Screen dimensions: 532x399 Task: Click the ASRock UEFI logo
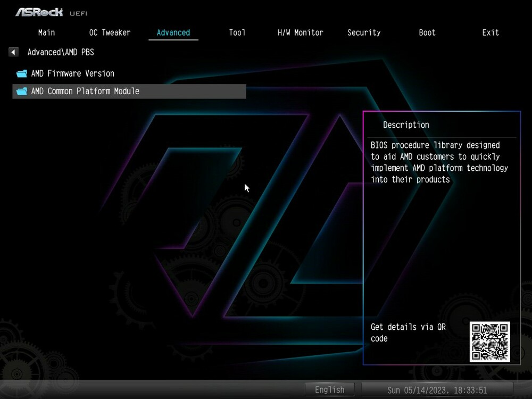point(51,13)
